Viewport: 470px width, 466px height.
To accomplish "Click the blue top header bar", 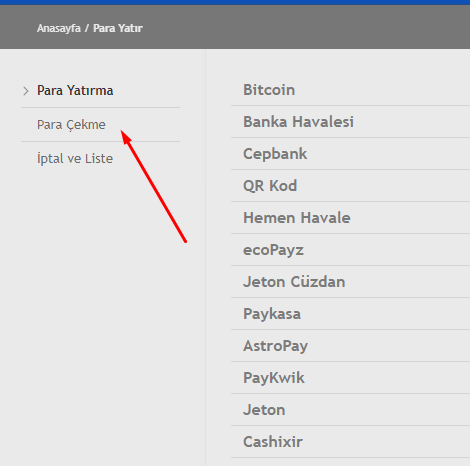I will pyautogui.click(x=235, y=2).
